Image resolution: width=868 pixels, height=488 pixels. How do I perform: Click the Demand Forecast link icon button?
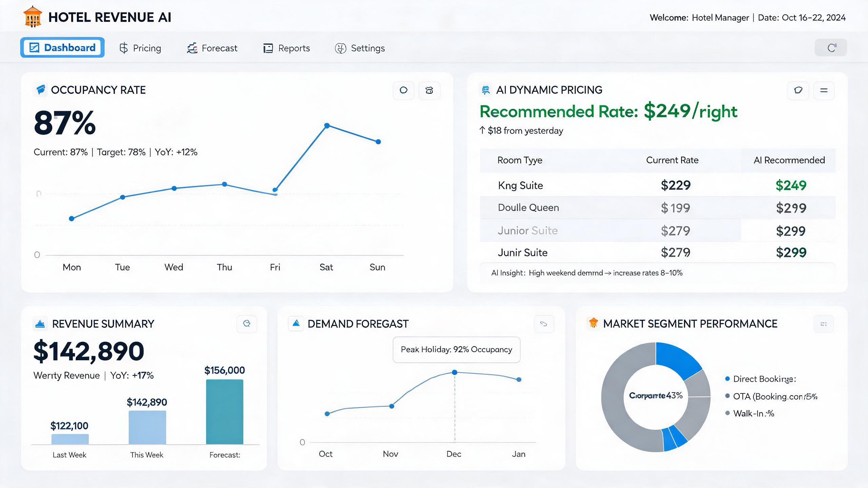click(544, 324)
